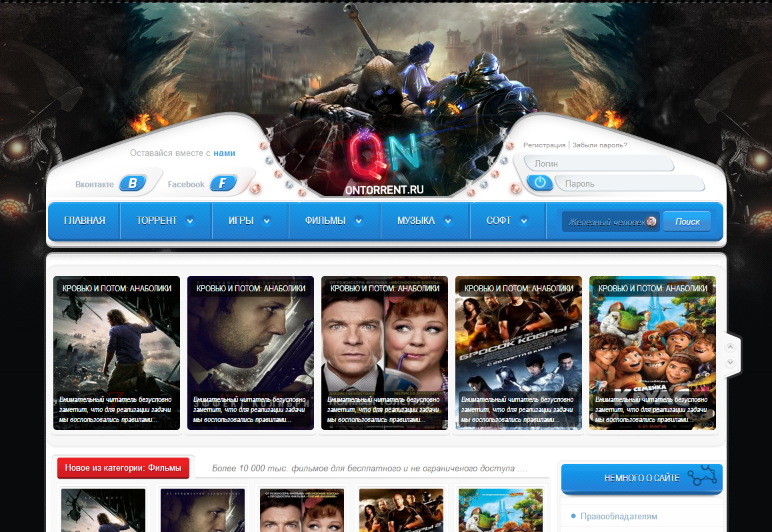Open first film thumbnail in Фильмы list
This screenshot has height=532, width=772.
103,510
